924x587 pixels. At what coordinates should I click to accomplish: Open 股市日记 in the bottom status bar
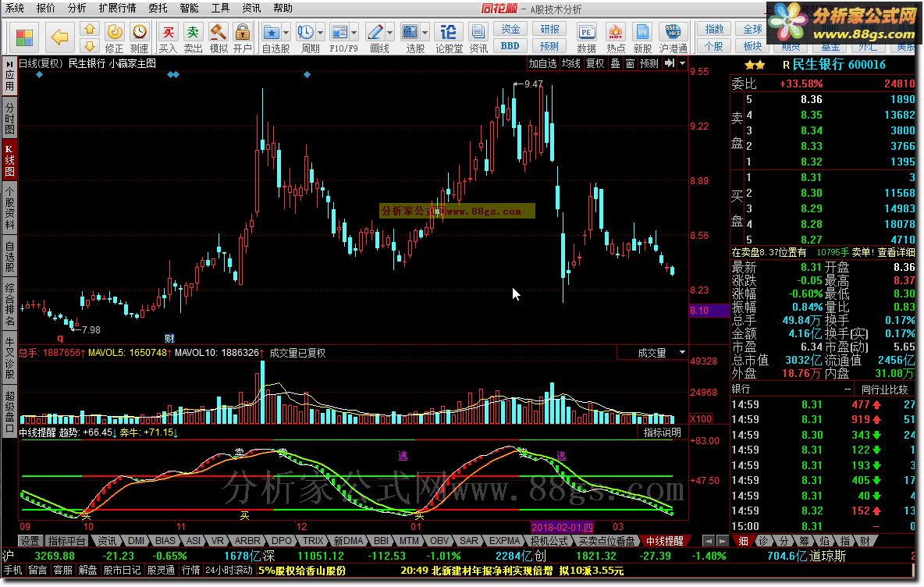point(122,571)
